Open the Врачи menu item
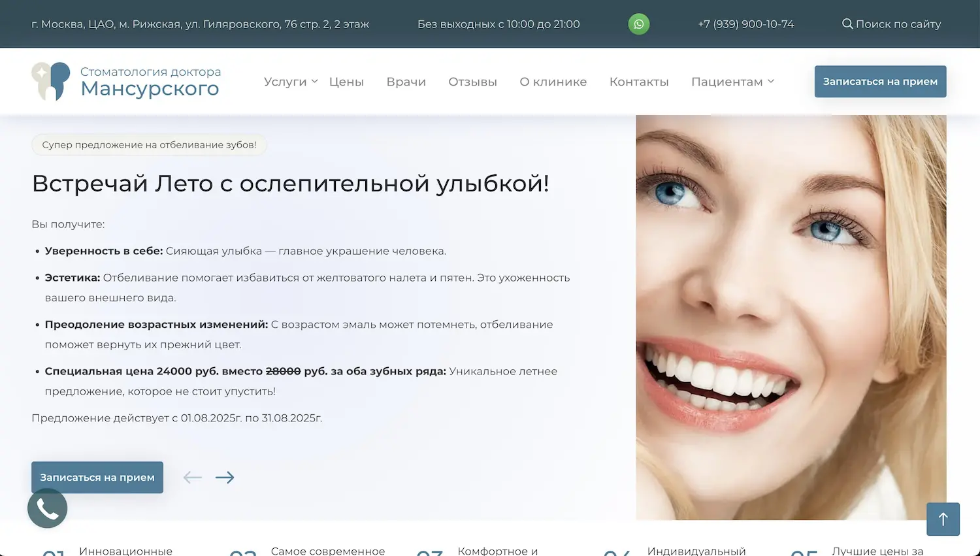 [406, 82]
